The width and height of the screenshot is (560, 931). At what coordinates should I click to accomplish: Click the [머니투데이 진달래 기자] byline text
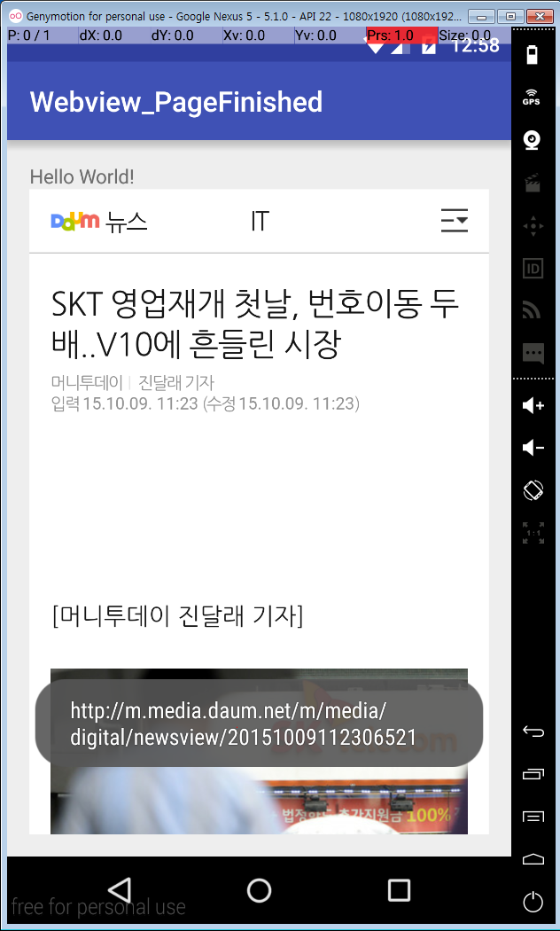(x=177, y=616)
